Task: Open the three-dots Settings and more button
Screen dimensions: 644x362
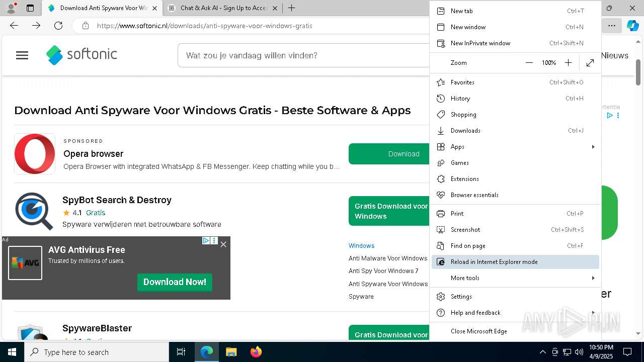Action: tap(611, 26)
